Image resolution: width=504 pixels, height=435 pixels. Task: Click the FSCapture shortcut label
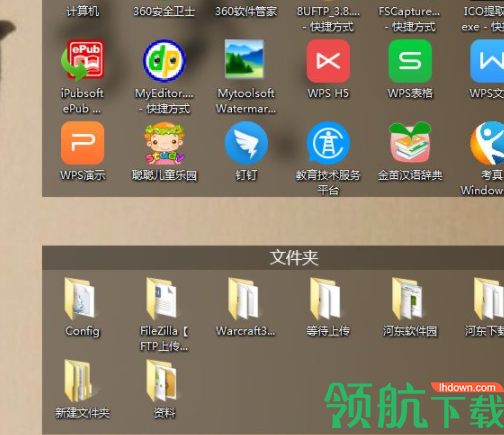click(410, 19)
